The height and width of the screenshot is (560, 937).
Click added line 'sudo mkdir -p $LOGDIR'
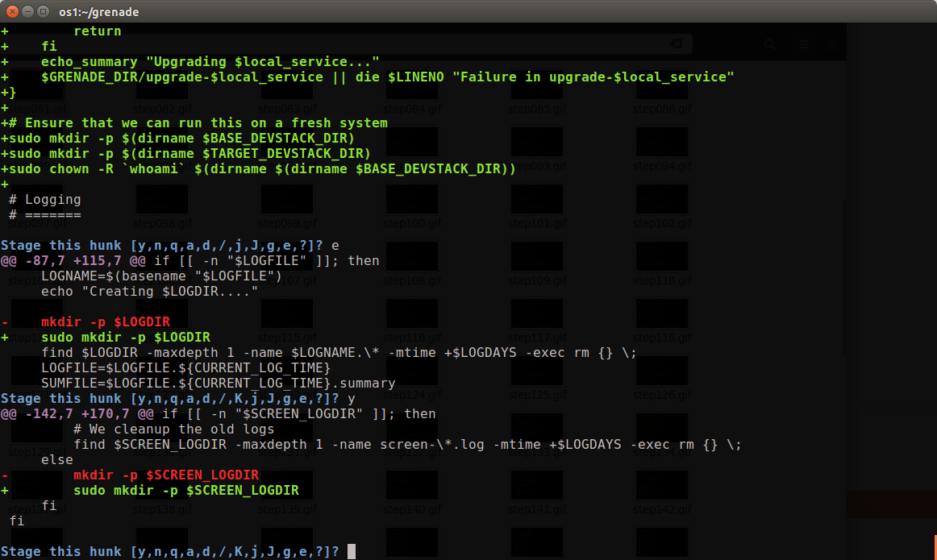pyautogui.click(x=126, y=338)
